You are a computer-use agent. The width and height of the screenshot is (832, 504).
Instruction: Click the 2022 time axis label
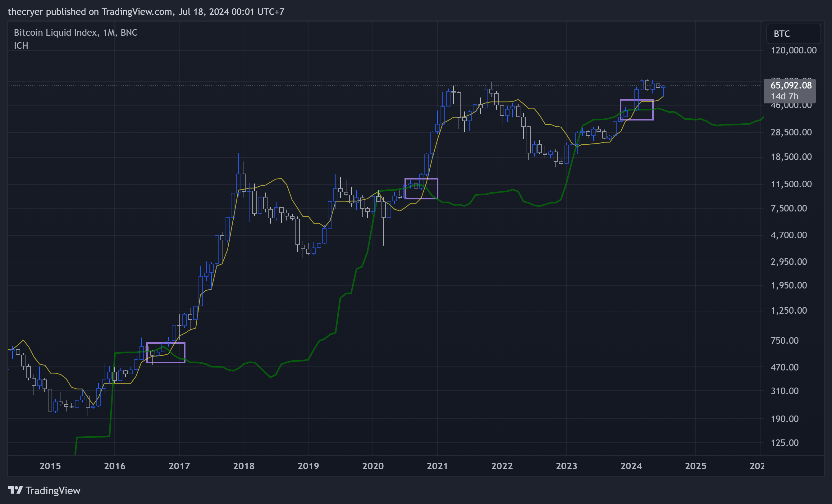pyautogui.click(x=502, y=466)
